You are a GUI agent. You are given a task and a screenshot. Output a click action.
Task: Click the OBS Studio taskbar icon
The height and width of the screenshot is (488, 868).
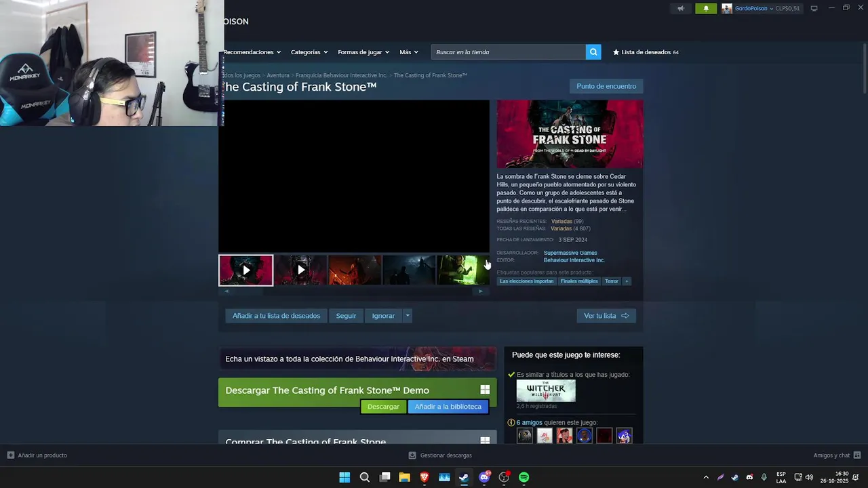(x=504, y=477)
